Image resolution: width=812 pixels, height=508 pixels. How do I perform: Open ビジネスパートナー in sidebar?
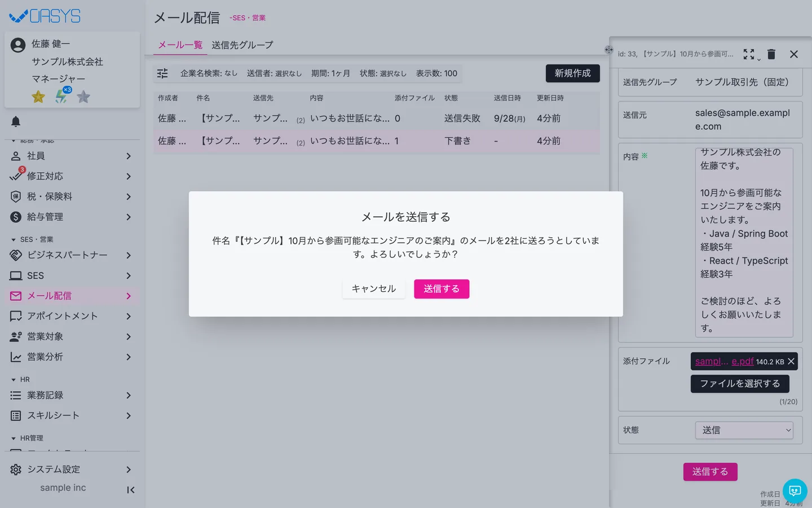[72, 255]
